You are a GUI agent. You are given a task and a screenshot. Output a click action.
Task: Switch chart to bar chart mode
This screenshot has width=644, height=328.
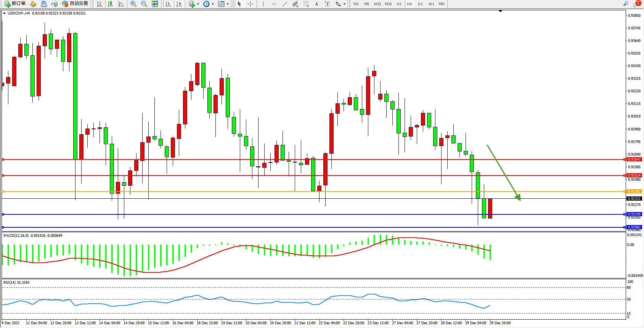coord(100,4)
